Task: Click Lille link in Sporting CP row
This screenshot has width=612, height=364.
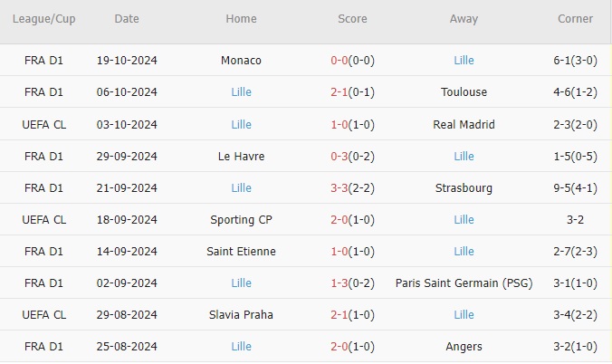Action: [x=464, y=219]
